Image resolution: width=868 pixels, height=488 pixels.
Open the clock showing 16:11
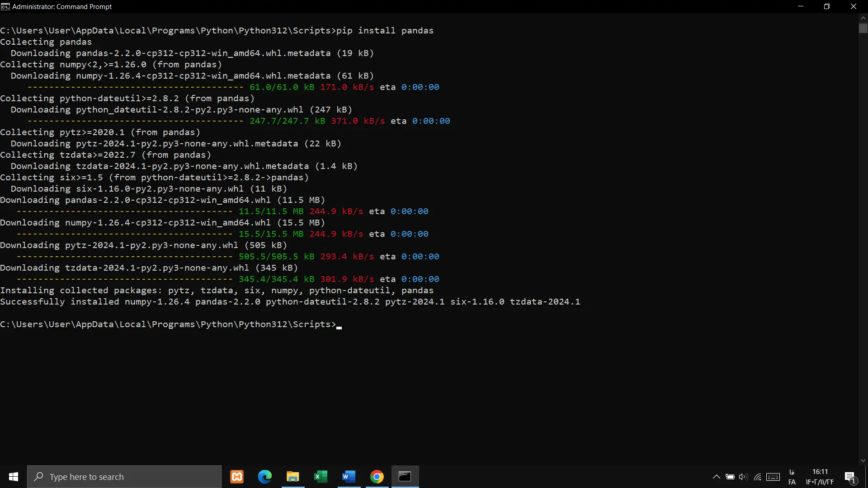[820, 477]
